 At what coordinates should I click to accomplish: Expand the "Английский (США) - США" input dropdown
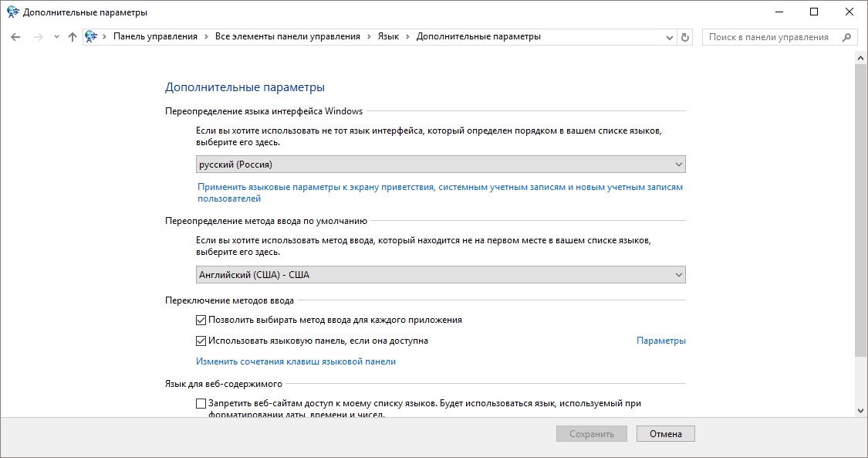pyautogui.click(x=441, y=275)
